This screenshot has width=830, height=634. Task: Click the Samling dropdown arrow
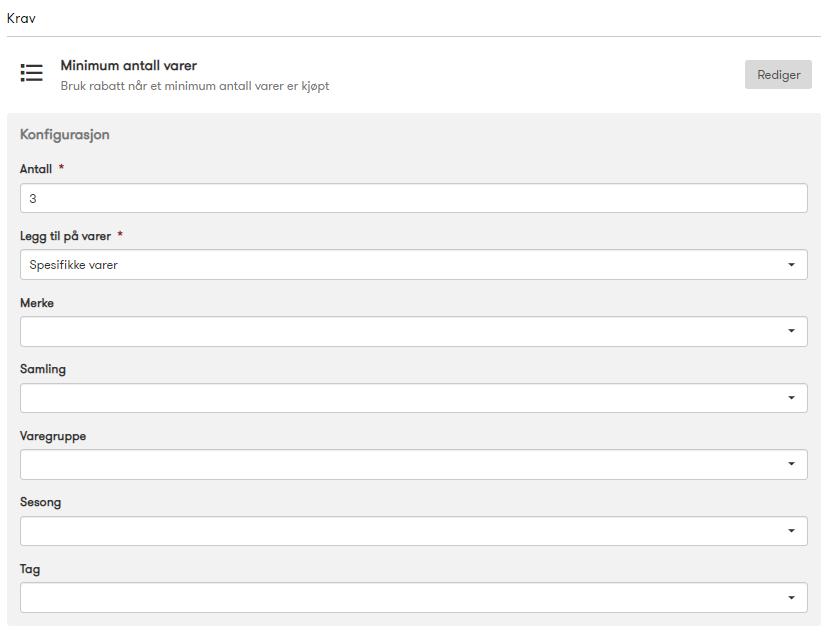click(791, 397)
